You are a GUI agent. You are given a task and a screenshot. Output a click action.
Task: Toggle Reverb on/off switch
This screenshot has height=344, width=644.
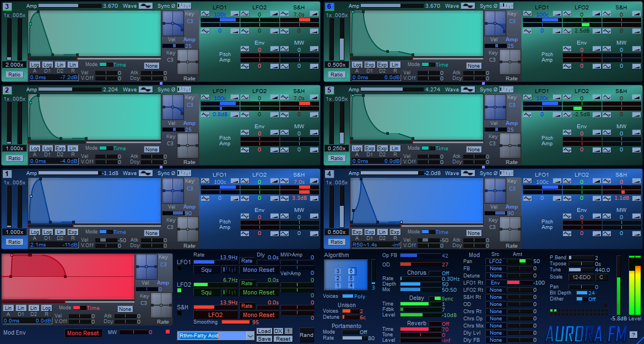435,324
